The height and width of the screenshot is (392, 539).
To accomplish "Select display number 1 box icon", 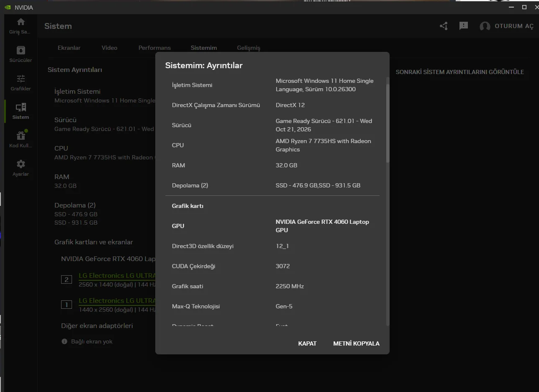I will coord(67,305).
